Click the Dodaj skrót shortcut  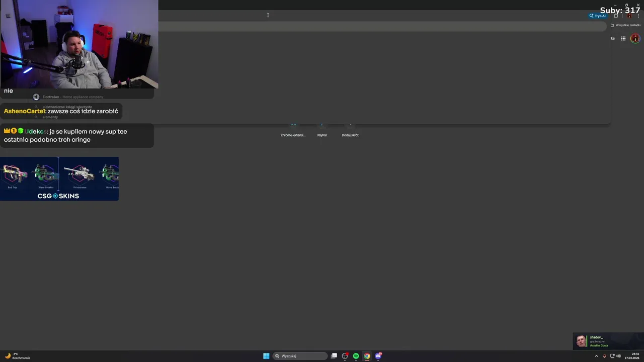click(x=350, y=130)
